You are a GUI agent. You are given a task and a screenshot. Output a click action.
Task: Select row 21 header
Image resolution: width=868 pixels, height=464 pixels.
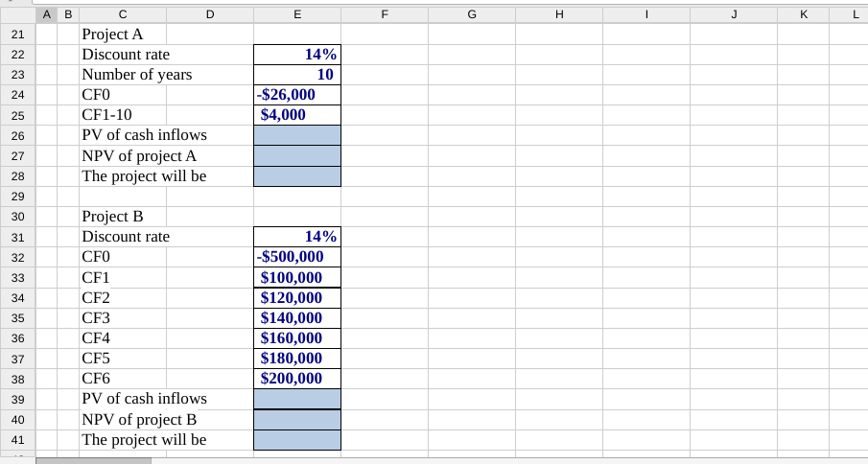[17, 35]
